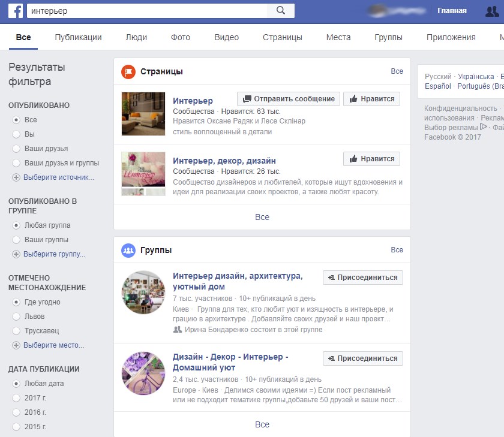Switch to the Видео tab
This screenshot has height=437, width=504.
point(227,37)
